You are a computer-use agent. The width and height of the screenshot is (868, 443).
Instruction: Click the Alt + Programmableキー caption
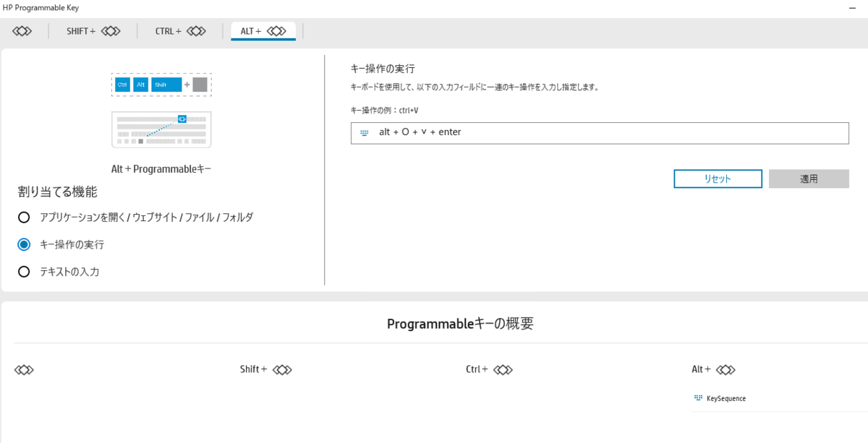tap(161, 168)
